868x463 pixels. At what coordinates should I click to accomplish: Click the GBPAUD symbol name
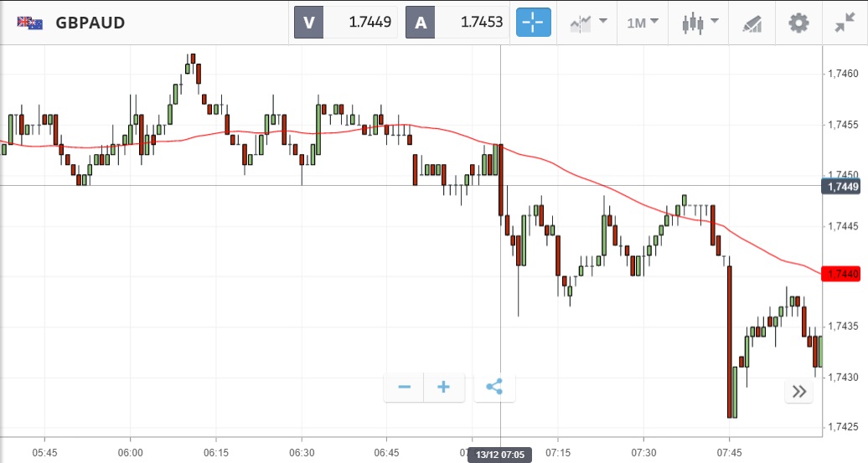[x=90, y=23]
